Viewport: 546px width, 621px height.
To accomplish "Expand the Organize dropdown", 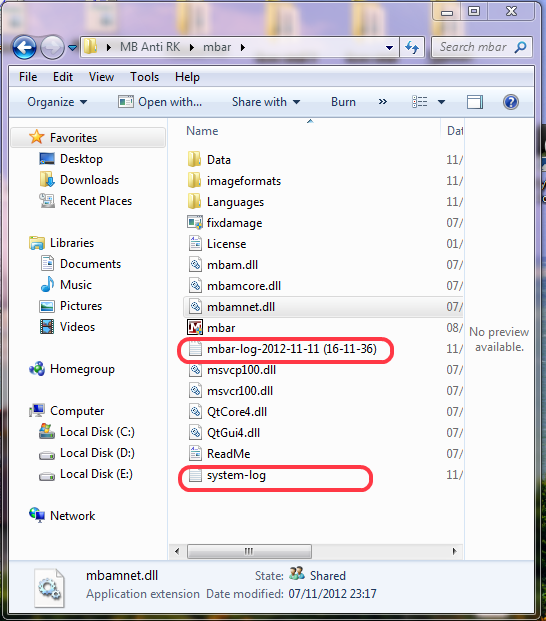I will pos(57,102).
